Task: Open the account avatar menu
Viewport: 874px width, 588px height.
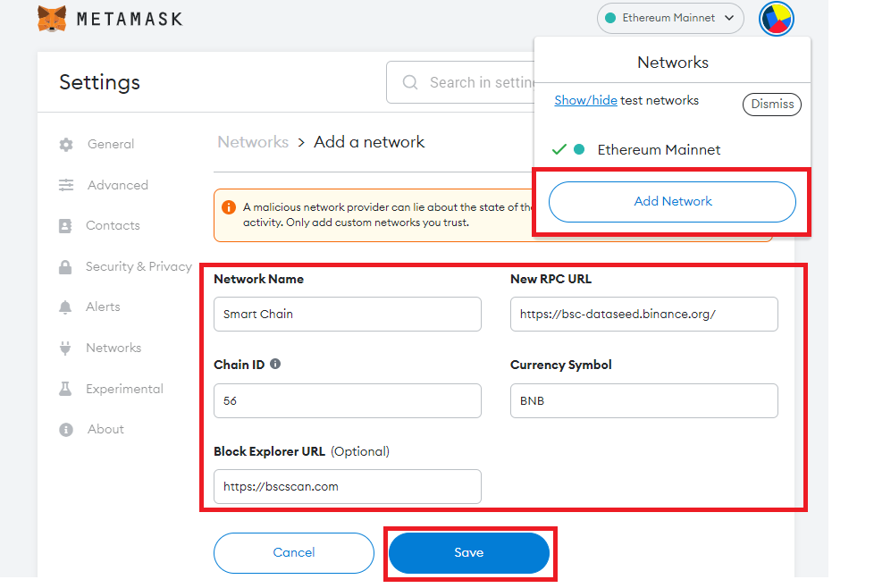Action: [776, 19]
